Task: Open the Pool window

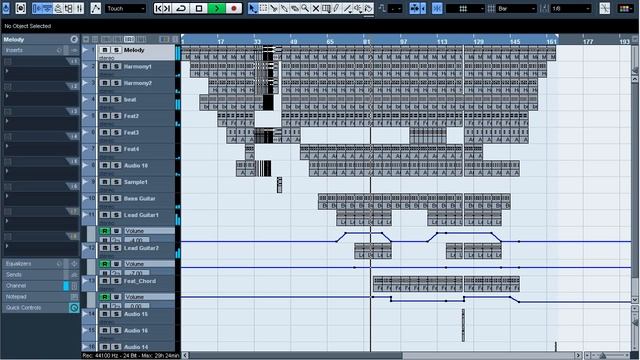Action: tap(69, 8)
